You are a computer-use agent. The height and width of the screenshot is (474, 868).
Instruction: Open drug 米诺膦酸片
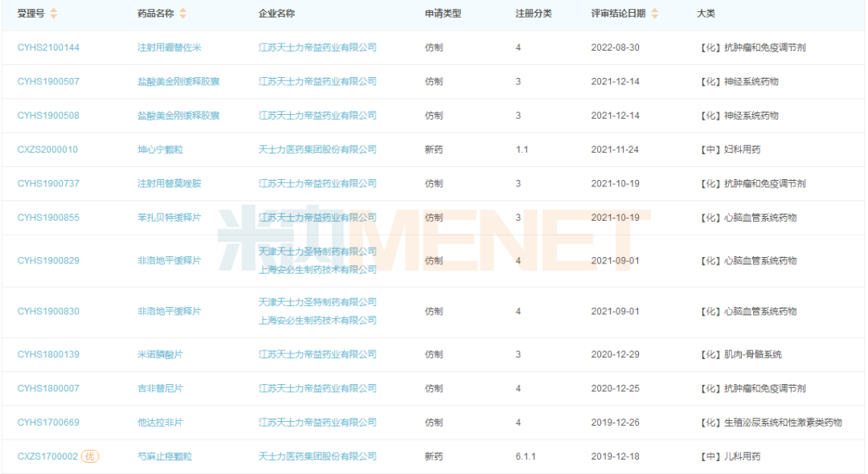[x=160, y=354]
